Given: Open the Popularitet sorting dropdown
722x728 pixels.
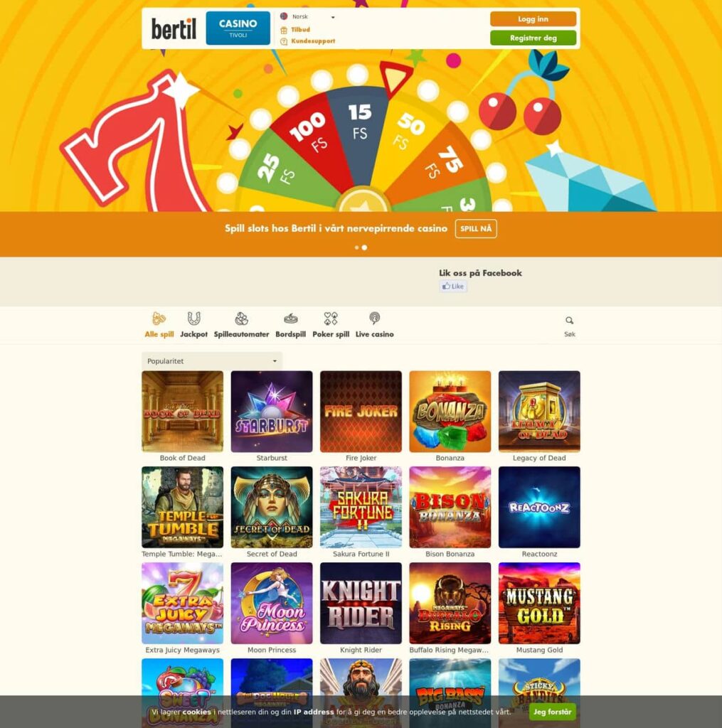Looking at the screenshot, I should [212, 360].
